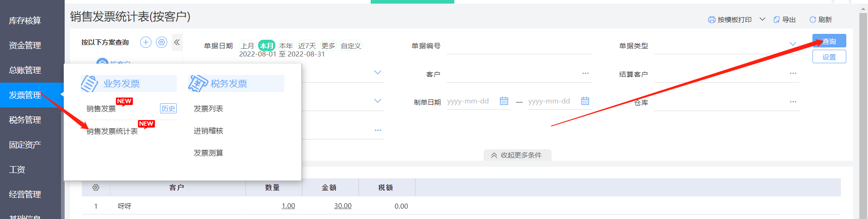868x219 pixels.
Task: Open 销售发票统计表 menu item
Action: pyautogui.click(x=112, y=131)
